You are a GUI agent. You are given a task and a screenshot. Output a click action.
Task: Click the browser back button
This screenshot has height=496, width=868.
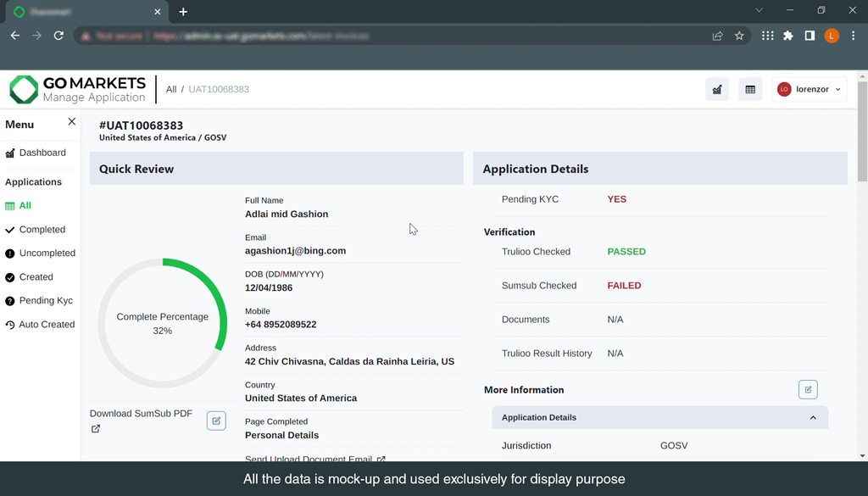coord(15,36)
